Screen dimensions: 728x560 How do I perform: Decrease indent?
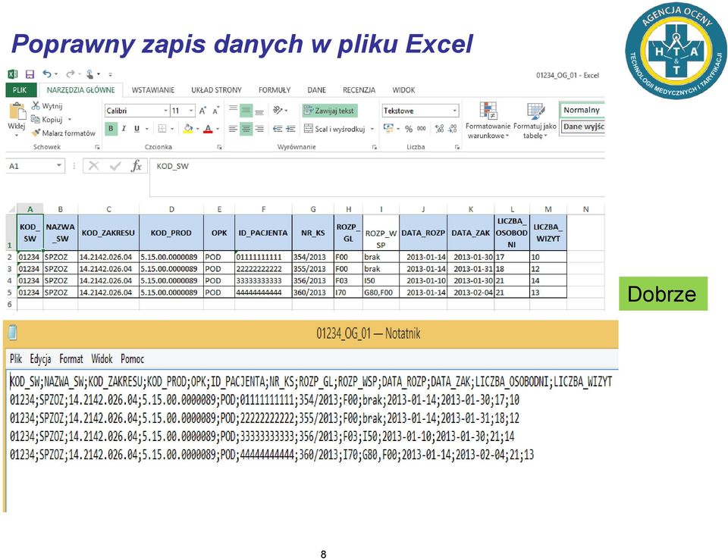[x=278, y=129]
